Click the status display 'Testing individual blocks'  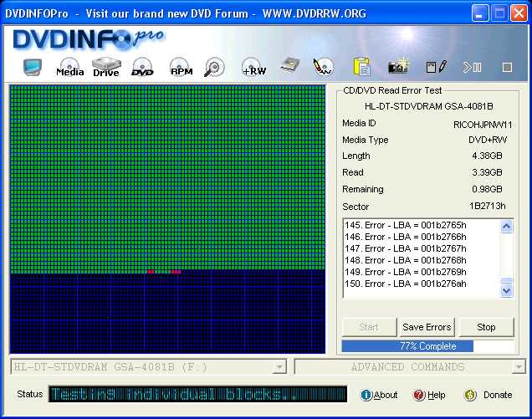(197, 394)
